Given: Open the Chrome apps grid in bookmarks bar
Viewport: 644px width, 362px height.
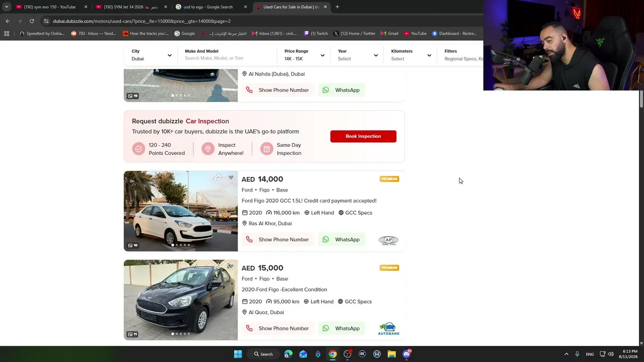Looking at the screenshot, I should click(x=7, y=34).
